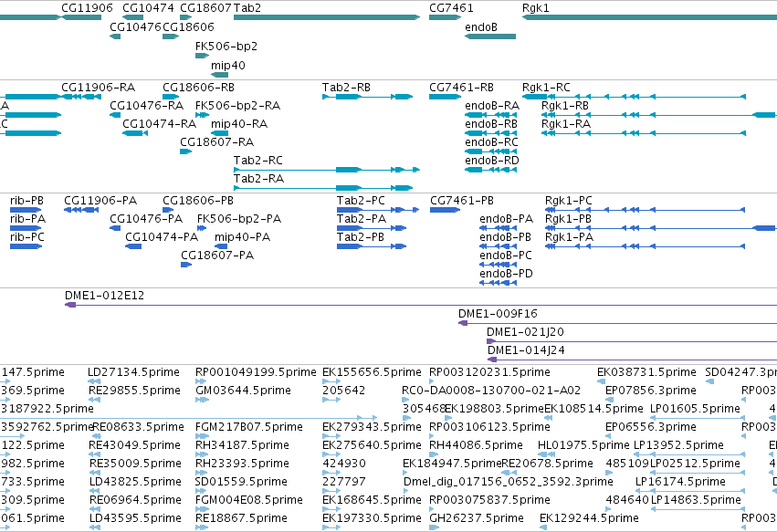777x532 pixels.
Task: Click the Rgk1-PB protein label
Action: click(x=569, y=219)
